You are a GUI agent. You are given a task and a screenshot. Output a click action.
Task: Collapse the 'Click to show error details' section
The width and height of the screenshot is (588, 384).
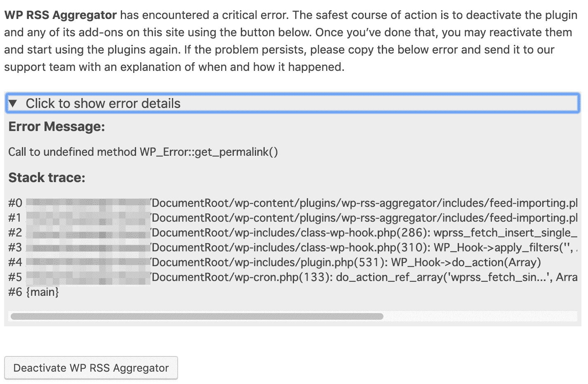(x=292, y=103)
